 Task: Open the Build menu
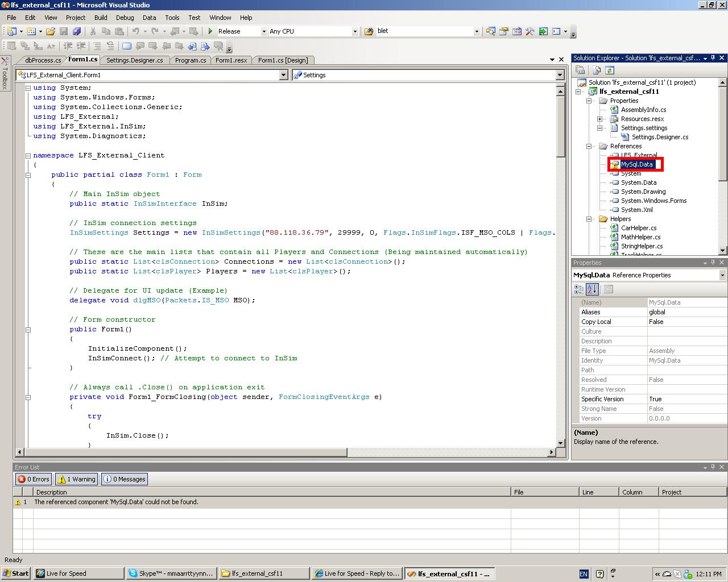100,18
